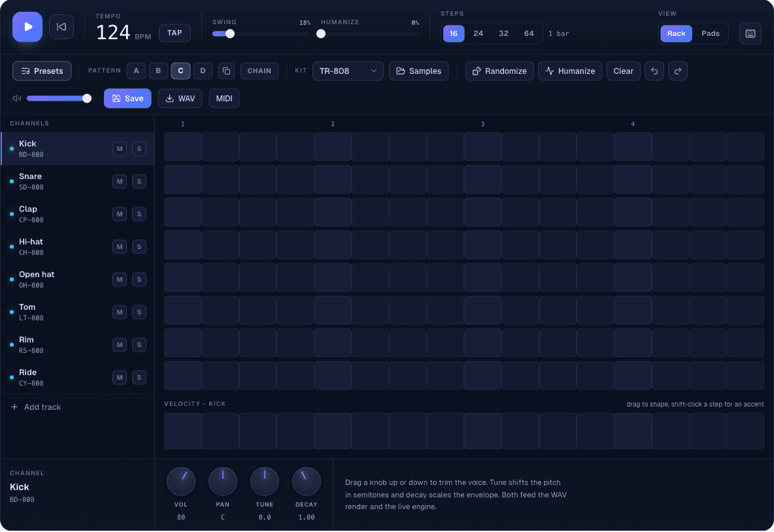Solo the Snare channel
Viewport: 774px width, 532px height.
[x=139, y=181]
